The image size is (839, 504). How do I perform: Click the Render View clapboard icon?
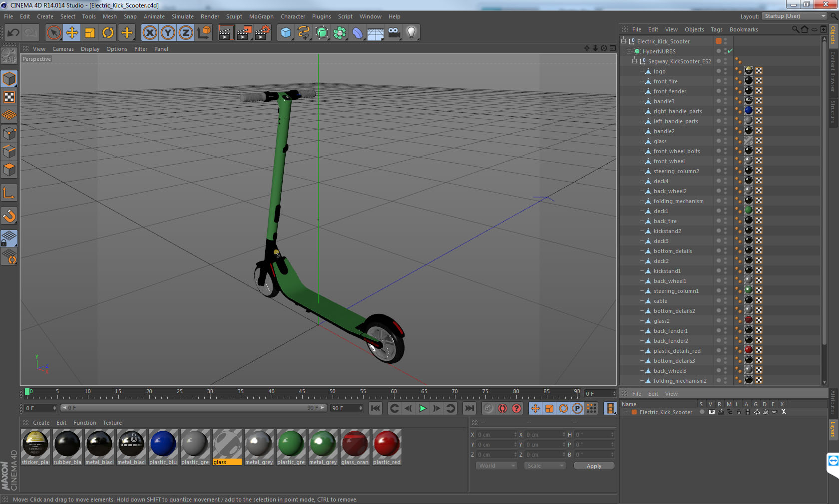point(226,33)
